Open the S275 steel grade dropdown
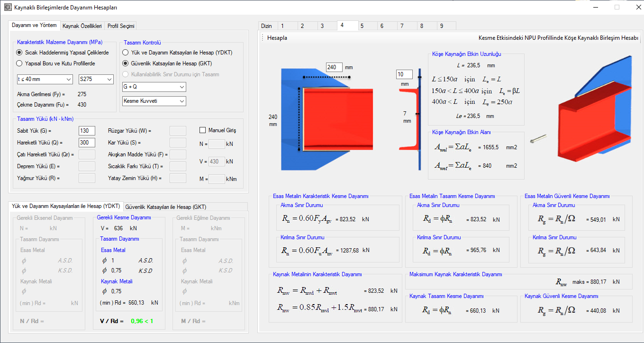Viewport: 644px width, 343px height. [96, 79]
